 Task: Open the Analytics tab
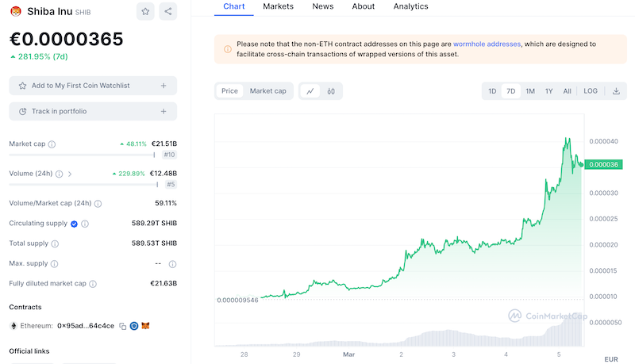(410, 6)
